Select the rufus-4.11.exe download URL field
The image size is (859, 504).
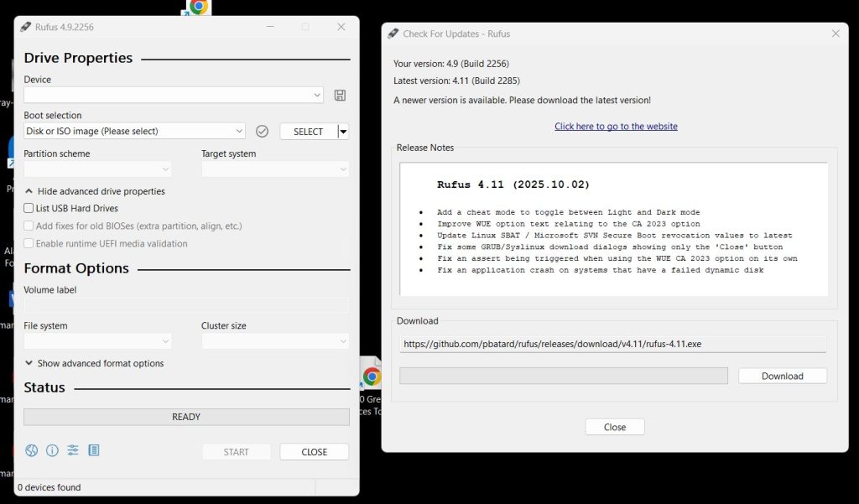(616, 344)
